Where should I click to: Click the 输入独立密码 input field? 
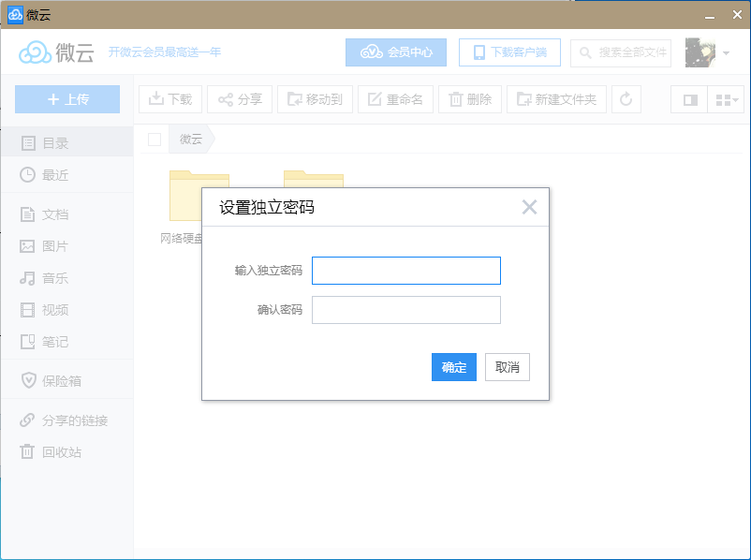pyautogui.click(x=405, y=271)
